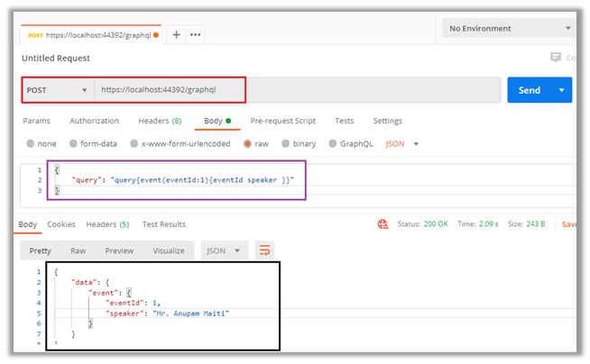The width and height of the screenshot is (590, 364).
Task: Switch response view to Visualize
Action: [169, 250]
